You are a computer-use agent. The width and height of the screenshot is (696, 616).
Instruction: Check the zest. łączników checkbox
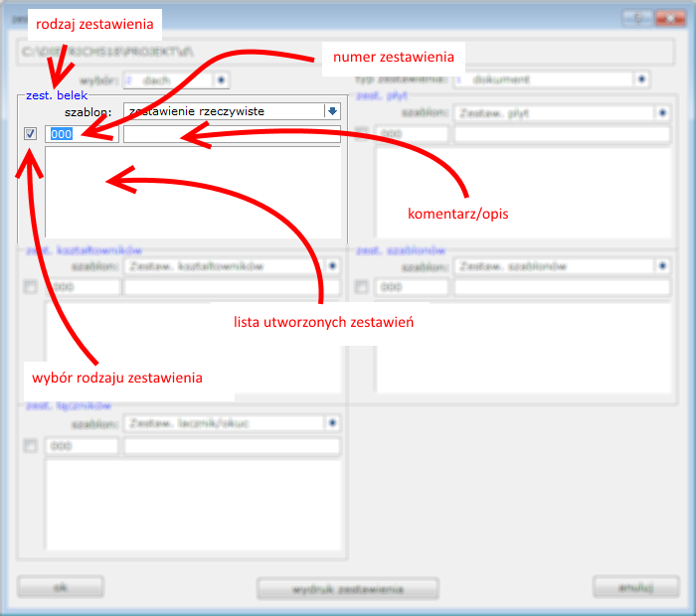[x=31, y=445]
